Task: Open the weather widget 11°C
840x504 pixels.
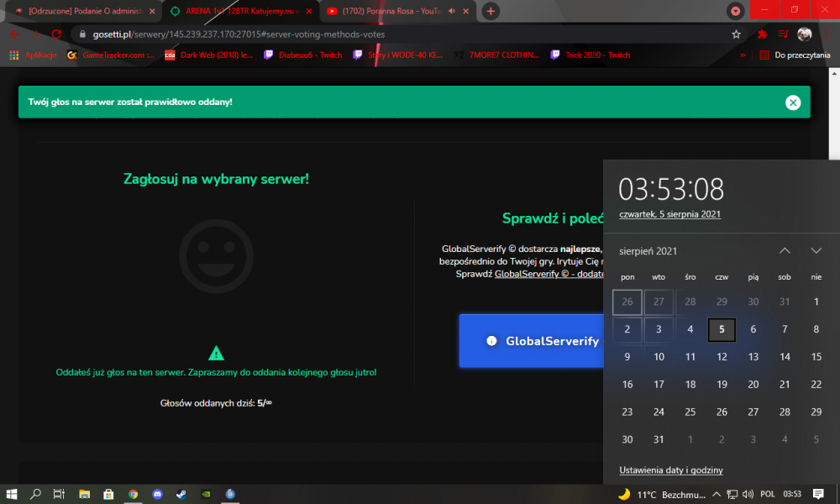Action: (662, 495)
